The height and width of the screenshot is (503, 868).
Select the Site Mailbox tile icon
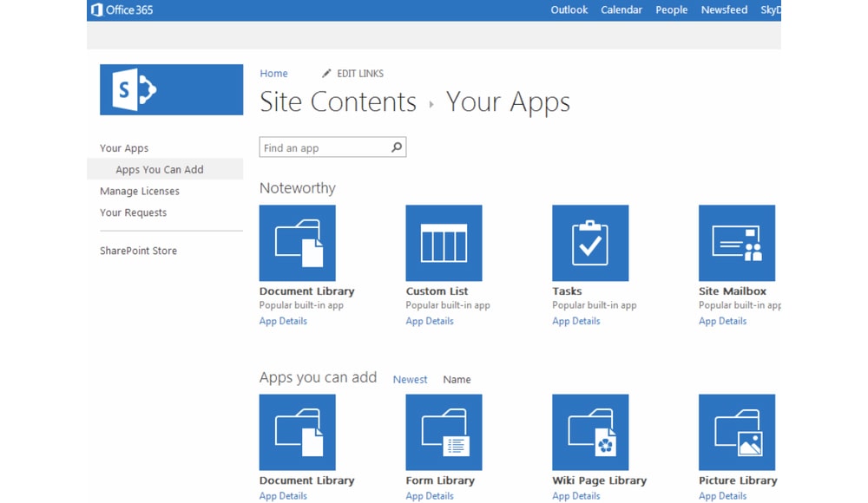click(x=737, y=243)
